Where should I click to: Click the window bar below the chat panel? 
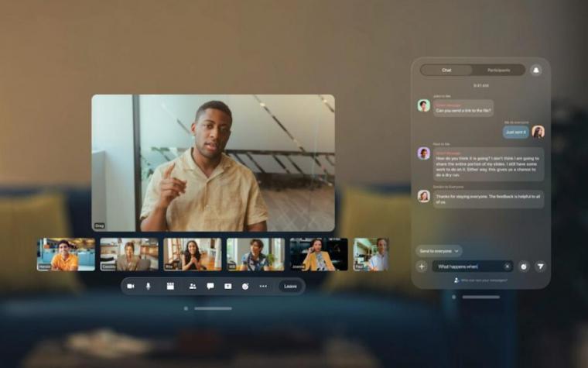tap(480, 297)
